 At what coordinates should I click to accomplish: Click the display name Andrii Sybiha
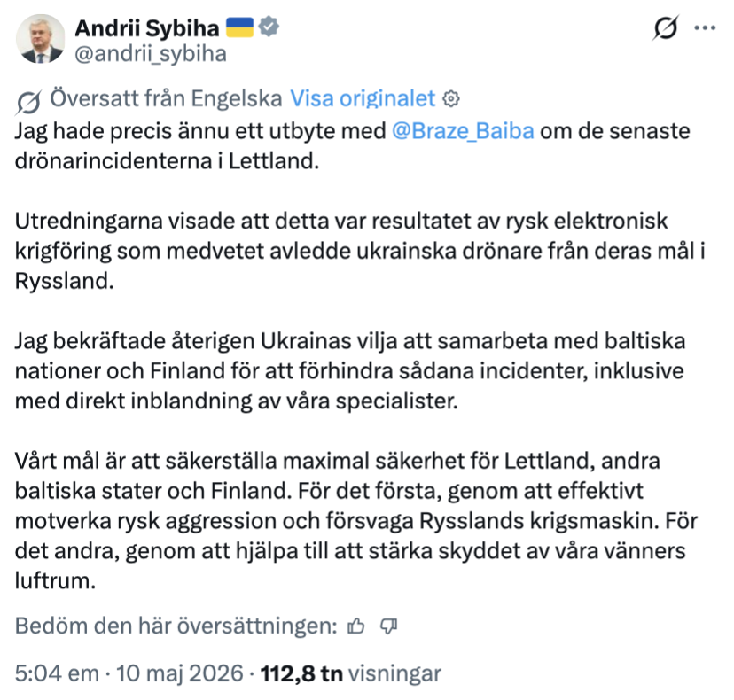147,28
